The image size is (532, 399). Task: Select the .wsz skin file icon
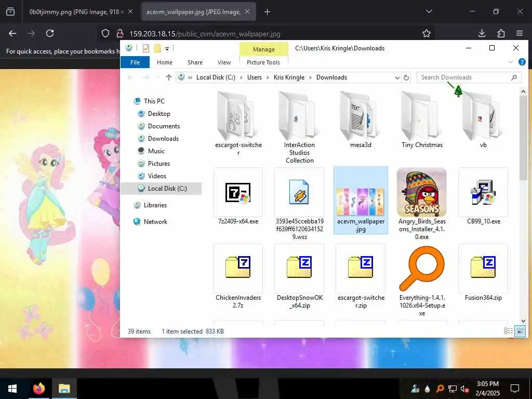click(299, 192)
